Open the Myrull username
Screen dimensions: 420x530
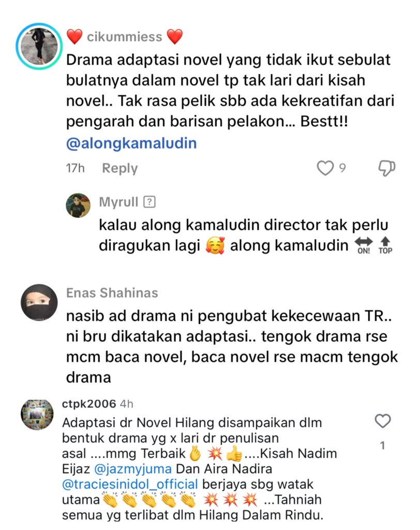coord(118,202)
